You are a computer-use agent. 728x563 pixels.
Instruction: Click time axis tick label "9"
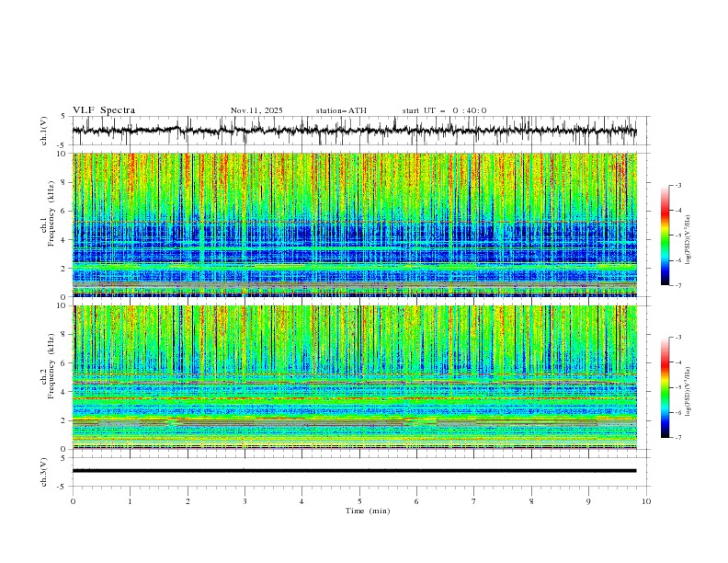588,501
